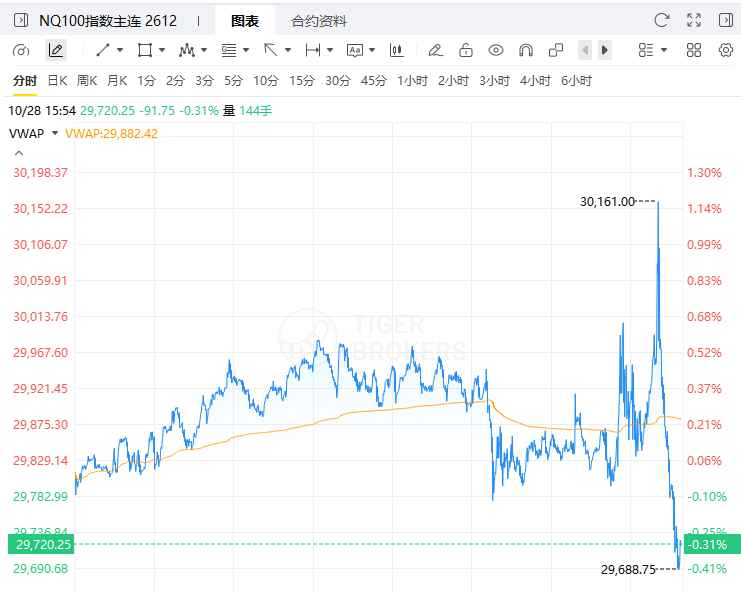The image size is (741, 591).
Task: Switch to 合约资料 tab
Action: pos(319,21)
